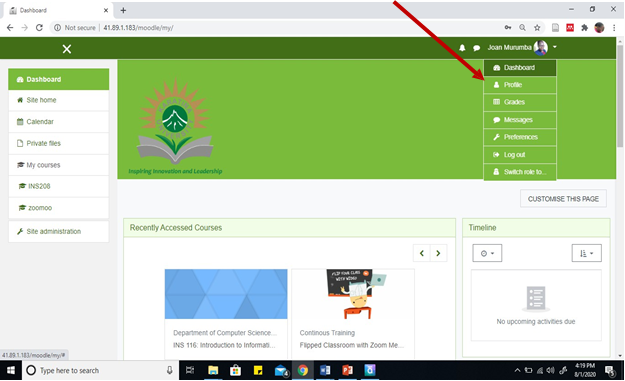This screenshot has height=381, width=625.
Task: Go to Calendar in the sidebar
Action: click(59, 122)
